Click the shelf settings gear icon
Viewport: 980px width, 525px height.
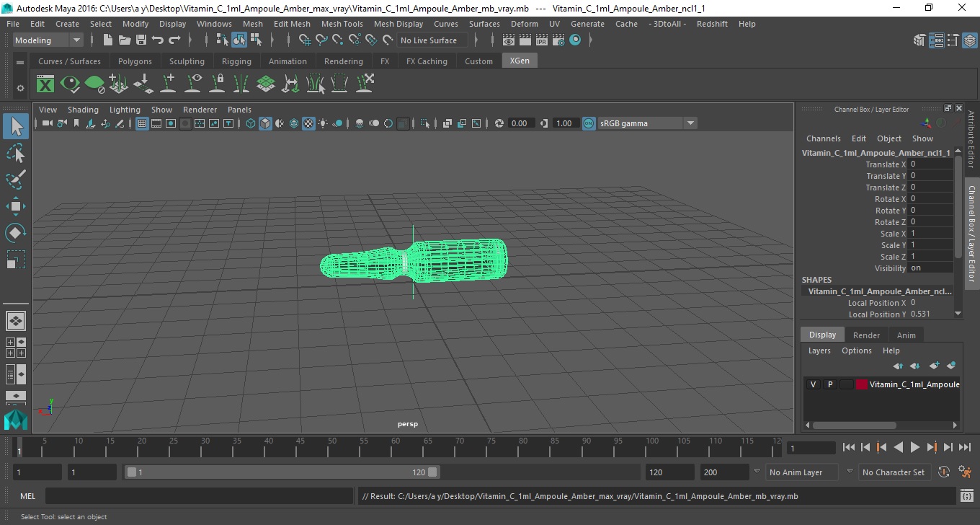(20, 88)
